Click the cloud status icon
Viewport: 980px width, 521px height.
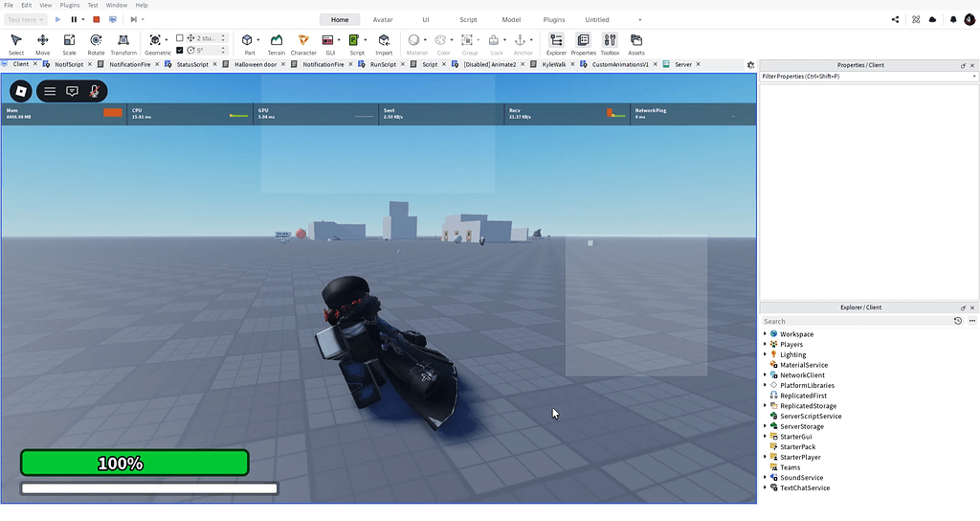[x=932, y=19]
